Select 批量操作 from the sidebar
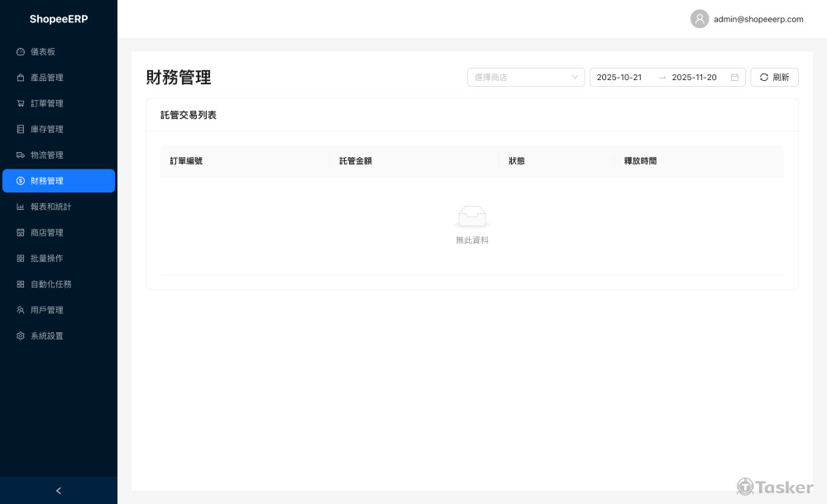This screenshot has width=827, height=504. pos(47,259)
